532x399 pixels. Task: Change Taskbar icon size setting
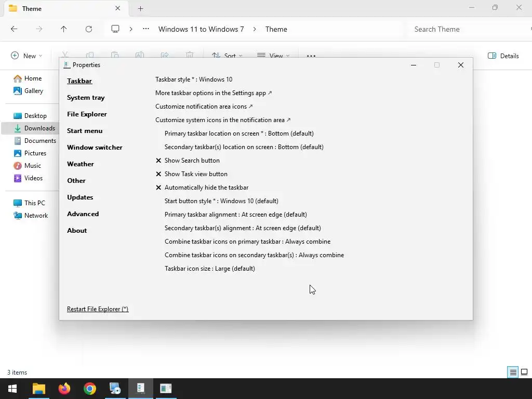click(x=210, y=269)
